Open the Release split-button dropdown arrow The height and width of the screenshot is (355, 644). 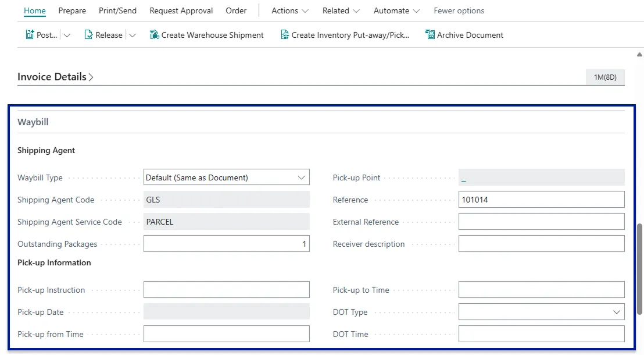[x=133, y=35]
